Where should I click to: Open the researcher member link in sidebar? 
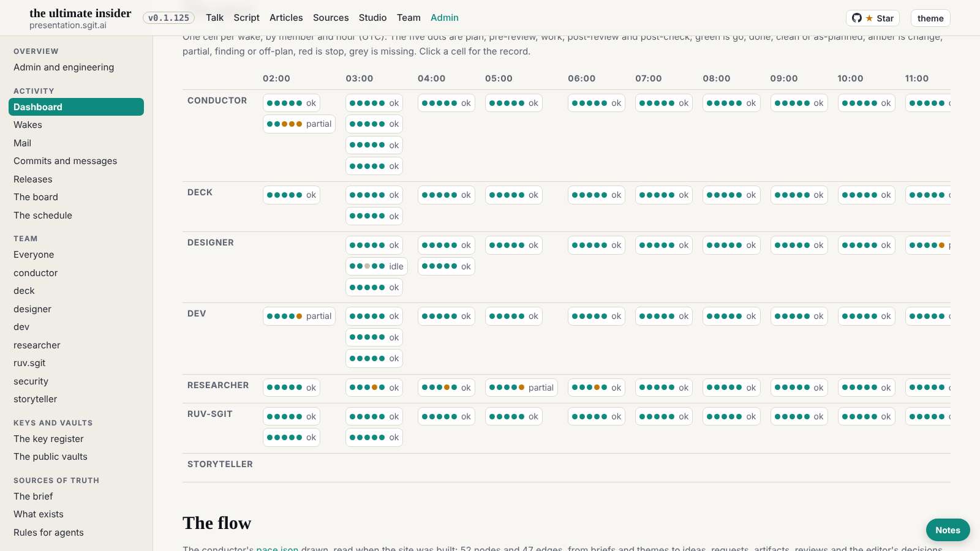[x=76, y=345]
